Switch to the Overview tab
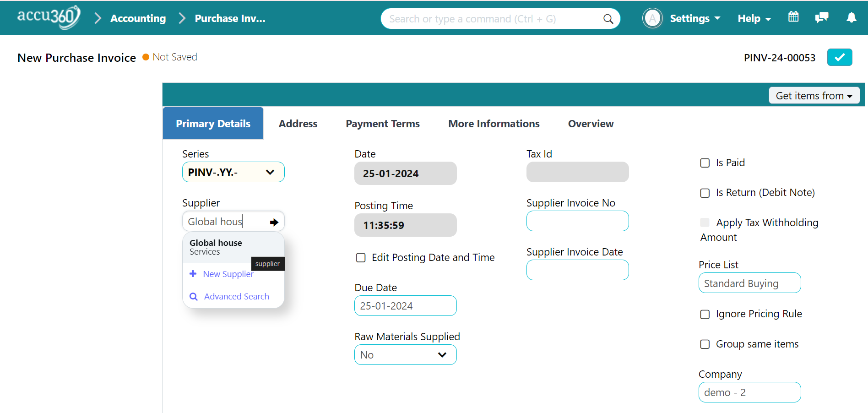The image size is (868, 413). [591, 124]
